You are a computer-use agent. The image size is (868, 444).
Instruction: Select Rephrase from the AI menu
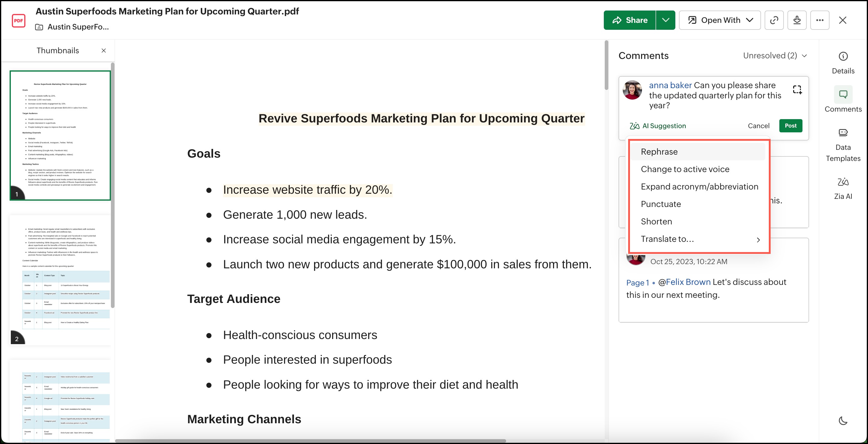point(659,152)
